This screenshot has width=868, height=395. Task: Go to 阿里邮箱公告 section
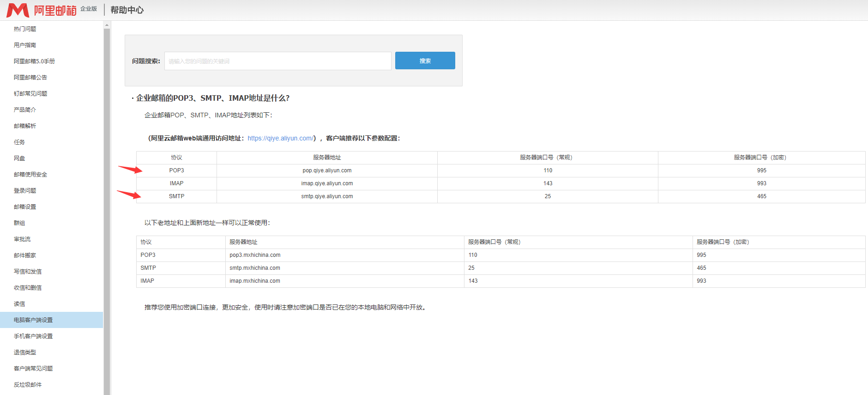click(x=30, y=77)
